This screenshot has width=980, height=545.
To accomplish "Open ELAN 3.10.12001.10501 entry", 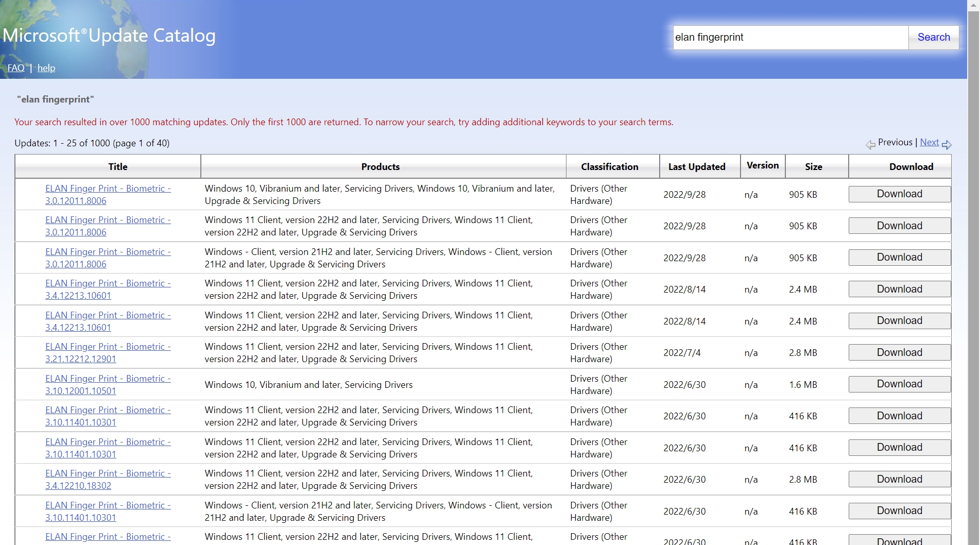I will [108, 385].
